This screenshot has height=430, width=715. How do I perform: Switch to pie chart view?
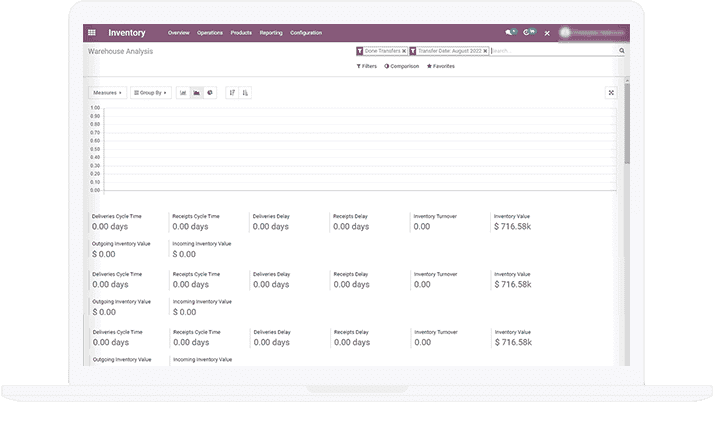(210, 92)
